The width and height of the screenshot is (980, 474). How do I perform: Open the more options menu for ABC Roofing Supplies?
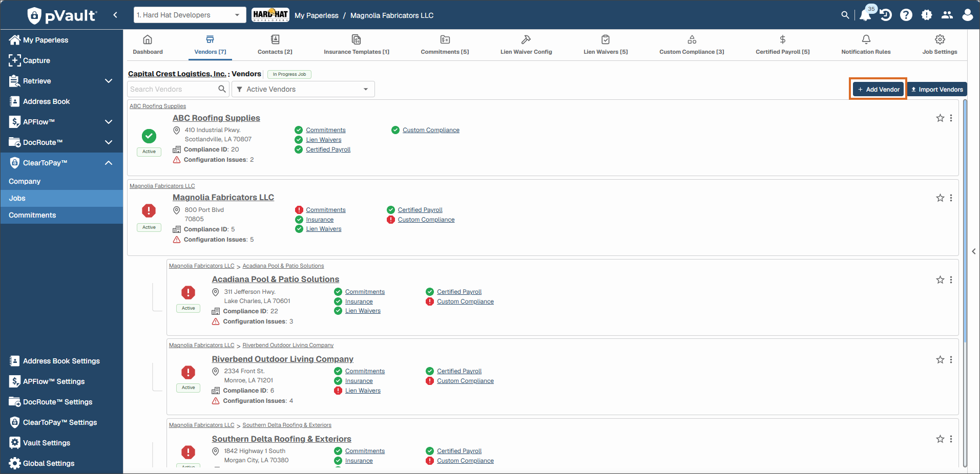pyautogui.click(x=951, y=118)
